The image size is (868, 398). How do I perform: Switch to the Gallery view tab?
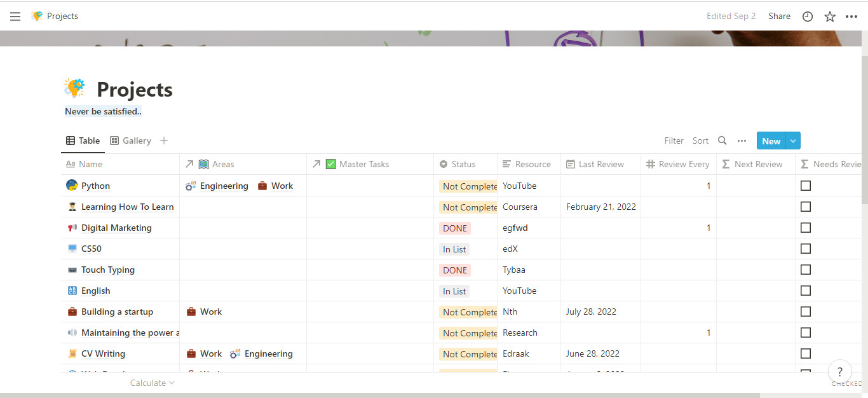130,141
